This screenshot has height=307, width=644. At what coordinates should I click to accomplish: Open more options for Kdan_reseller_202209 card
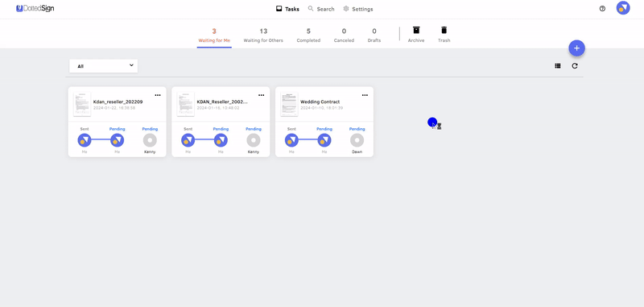click(x=158, y=95)
